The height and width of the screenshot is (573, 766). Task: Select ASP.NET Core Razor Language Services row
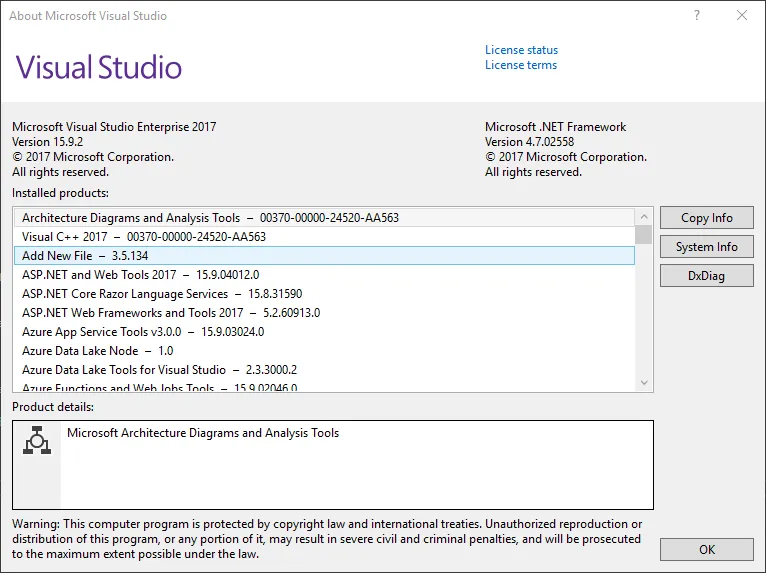coord(324,294)
